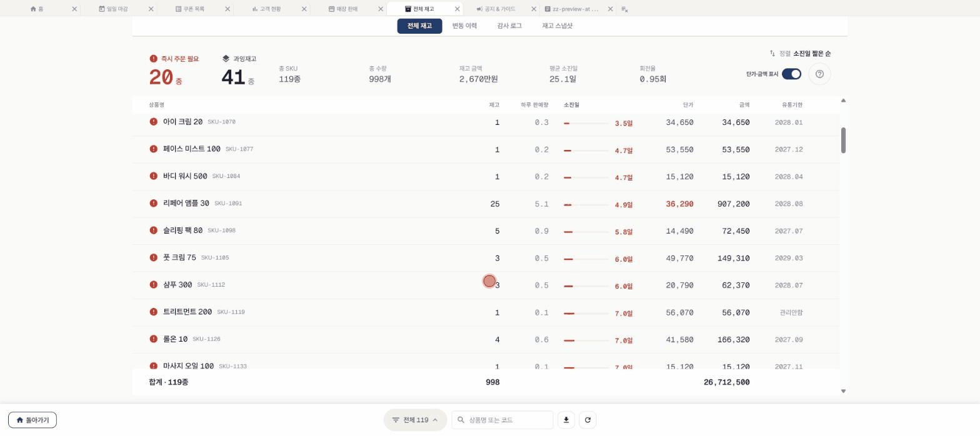This screenshot has width=980, height=436.
Task: Sort by 재고 column header
Action: click(x=494, y=105)
